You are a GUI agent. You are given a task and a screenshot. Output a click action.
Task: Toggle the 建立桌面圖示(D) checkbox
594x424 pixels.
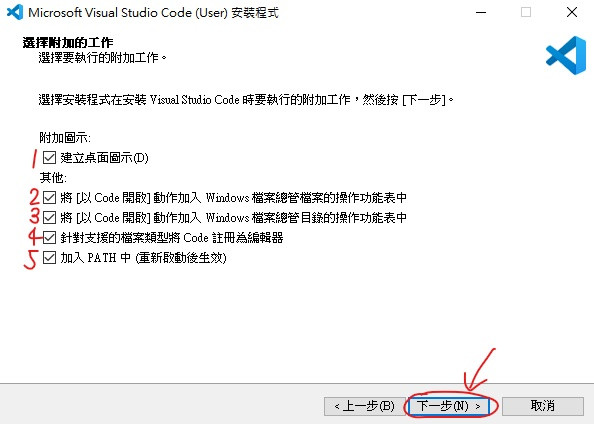[x=49, y=158]
